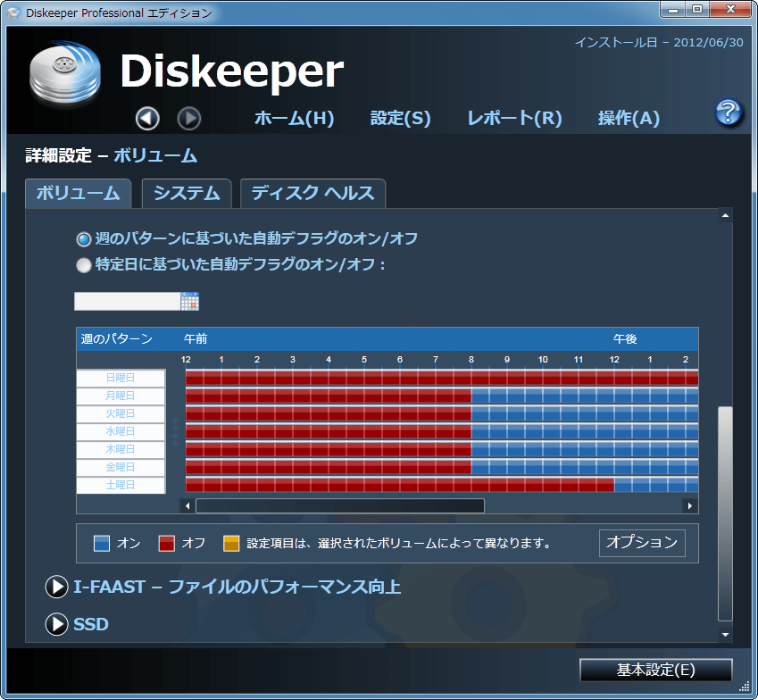Click the panel scroll down arrow

[x=725, y=635]
